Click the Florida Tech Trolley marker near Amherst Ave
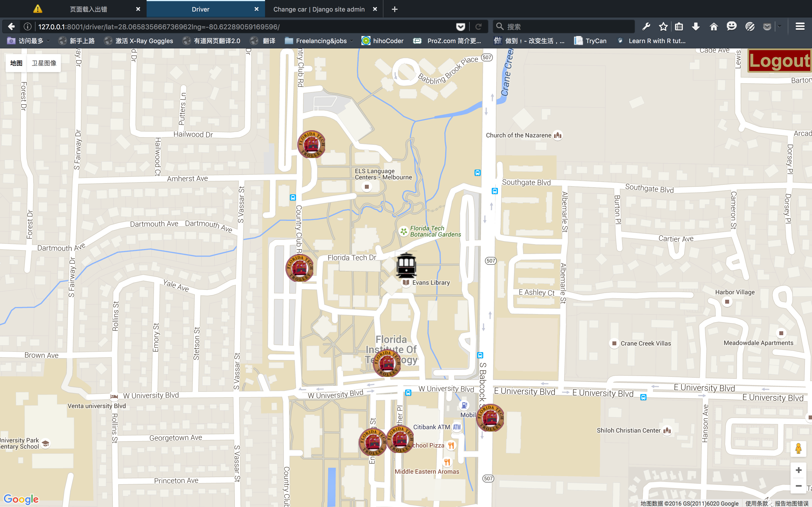 311,144
